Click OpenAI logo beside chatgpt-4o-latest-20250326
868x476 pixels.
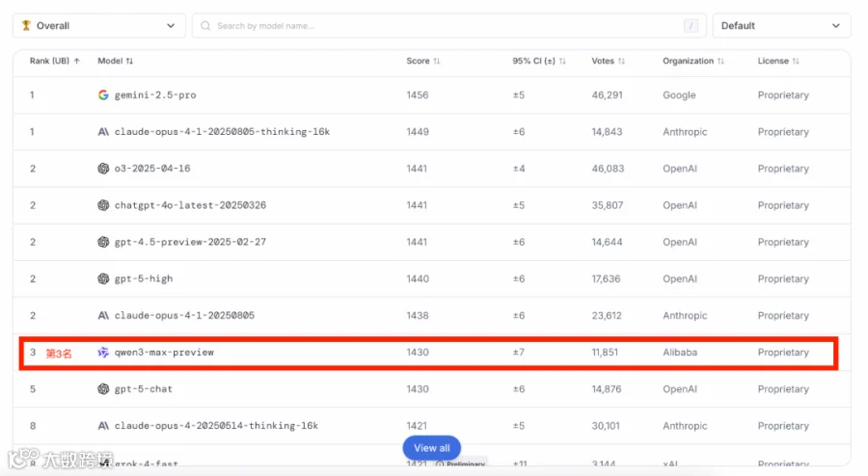click(x=103, y=205)
